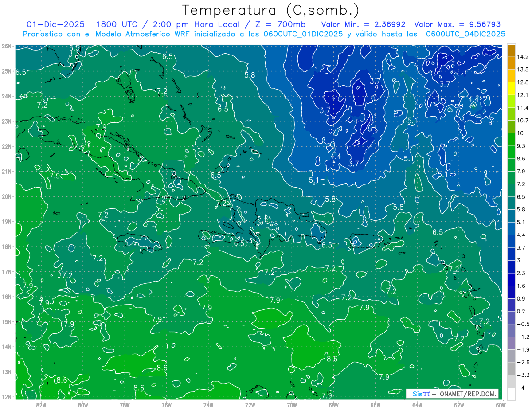532x411 pixels.
Task: Click the 14.2 value on the color scale
Action: [523, 57]
